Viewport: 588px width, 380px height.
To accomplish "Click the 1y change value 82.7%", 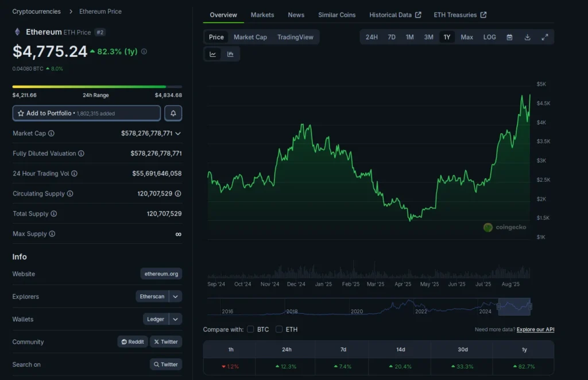I will (x=524, y=366).
